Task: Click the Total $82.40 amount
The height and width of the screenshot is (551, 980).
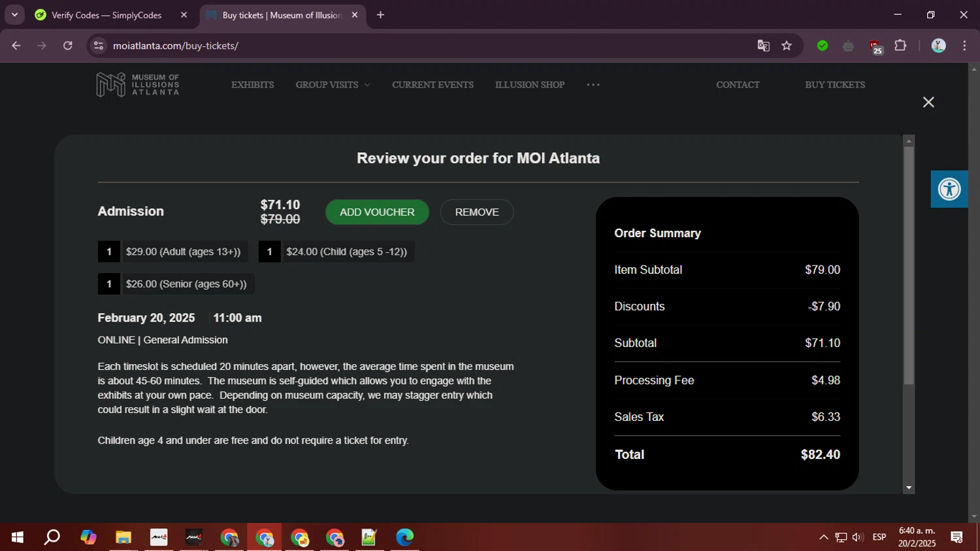Action: [x=821, y=455]
